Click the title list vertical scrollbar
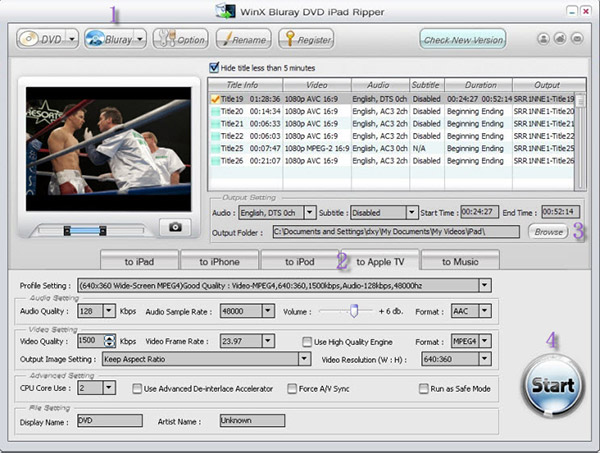Image resolution: width=600 pixels, height=453 pixels. coord(580,141)
